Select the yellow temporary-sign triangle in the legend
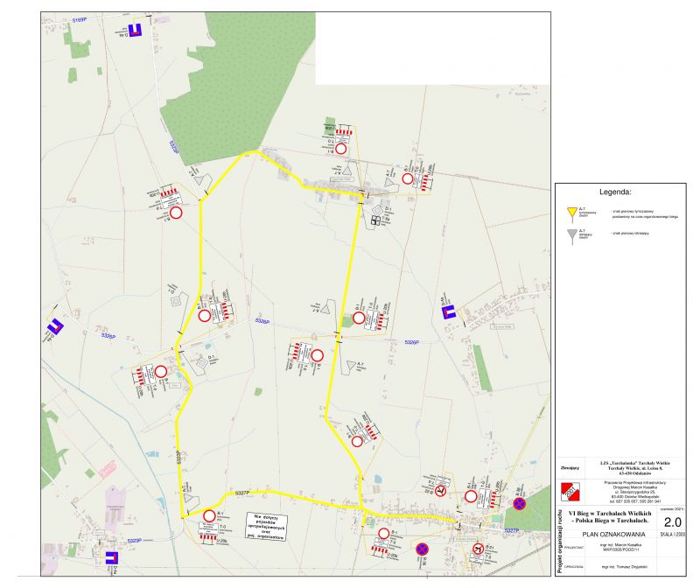Image resolution: width=700 pixels, height=588 pixels. tap(570, 211)
